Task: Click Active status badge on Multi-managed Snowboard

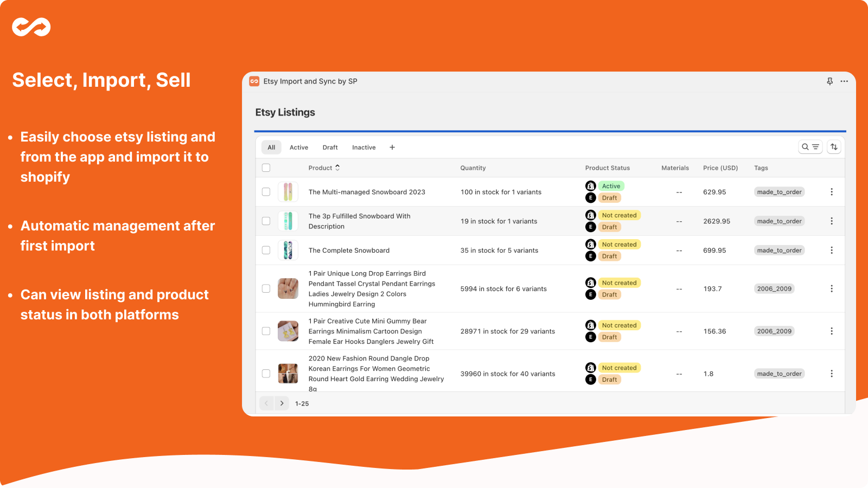Action: (x=611, y=186)
